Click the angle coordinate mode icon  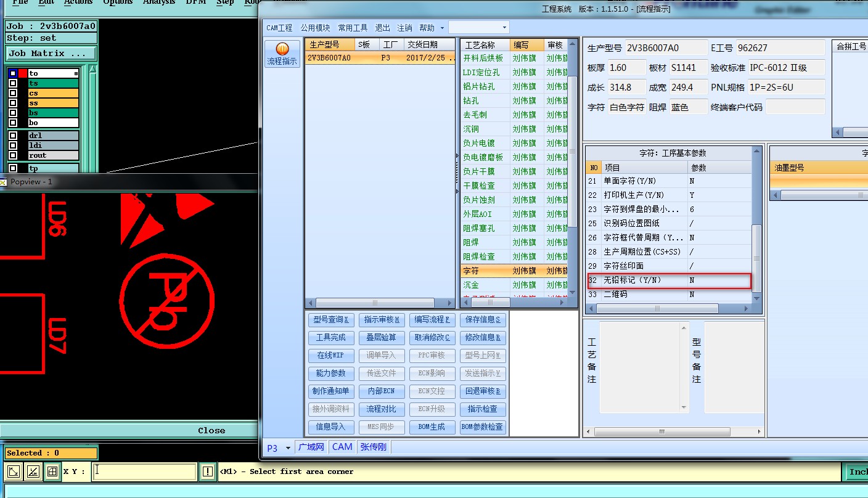pos(33,472)
